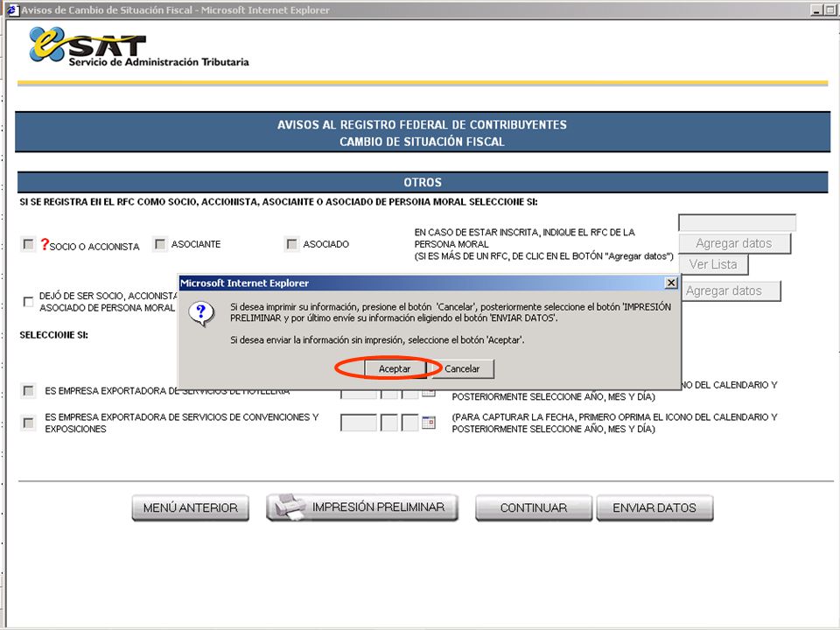Screen dimensions: 840x630
Task: Click the red question mark beside SOCIO O ACCIONISTA
Action: pyautogui.click(x=45, y=245)
